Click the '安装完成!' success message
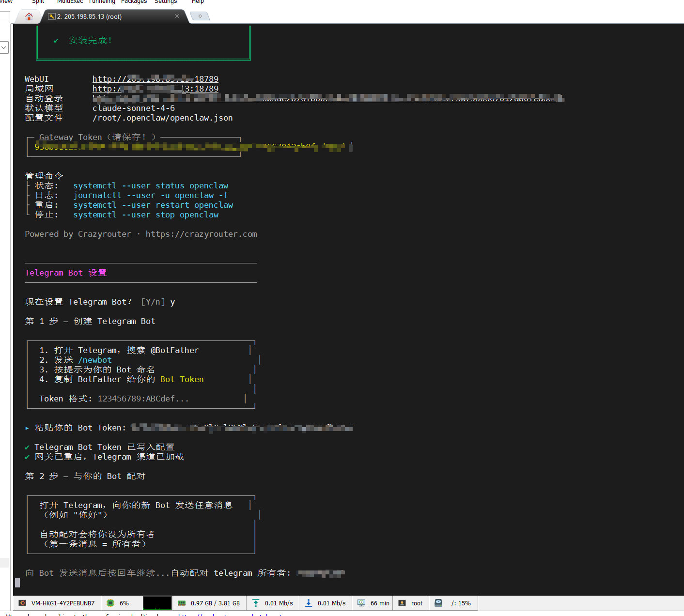The height and width of the screenshot is (616, 684). [x=90, y=40]
